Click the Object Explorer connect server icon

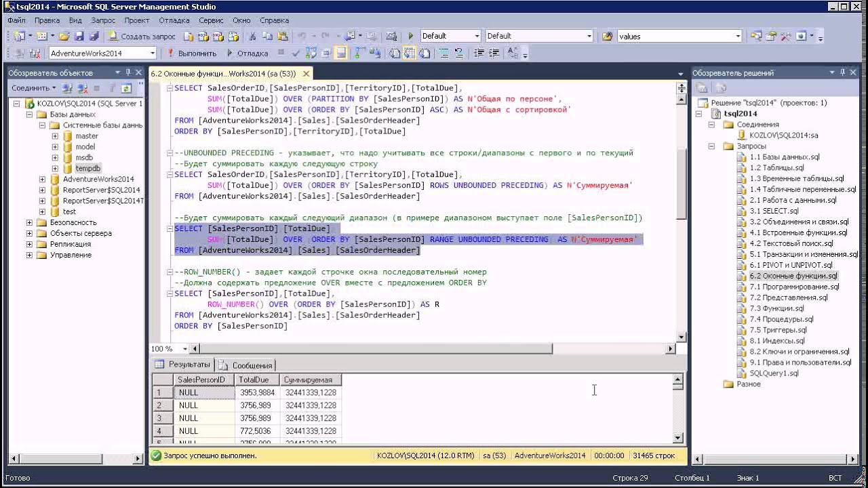[67, 88]
